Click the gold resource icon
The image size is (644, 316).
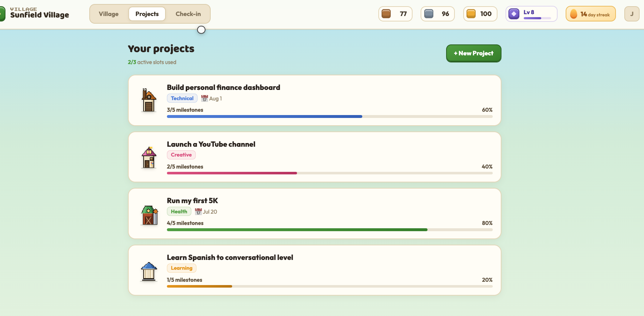pyautogui.click(x=471, y=14)
